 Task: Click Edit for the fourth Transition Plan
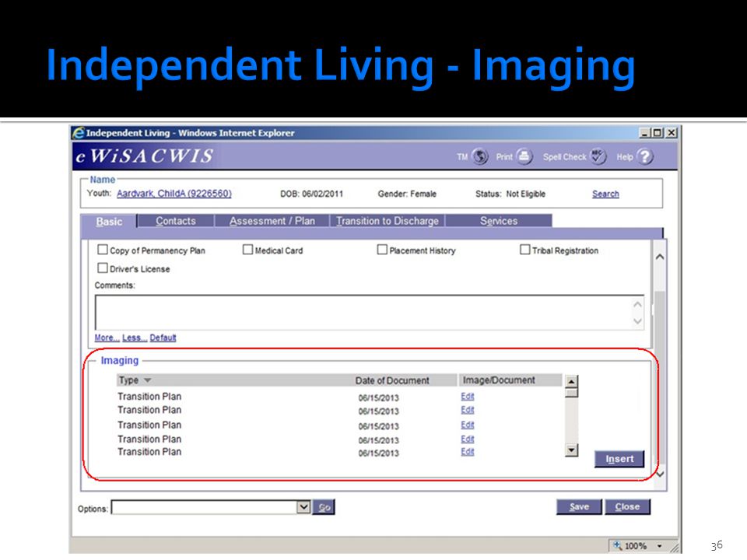(468, 439)
